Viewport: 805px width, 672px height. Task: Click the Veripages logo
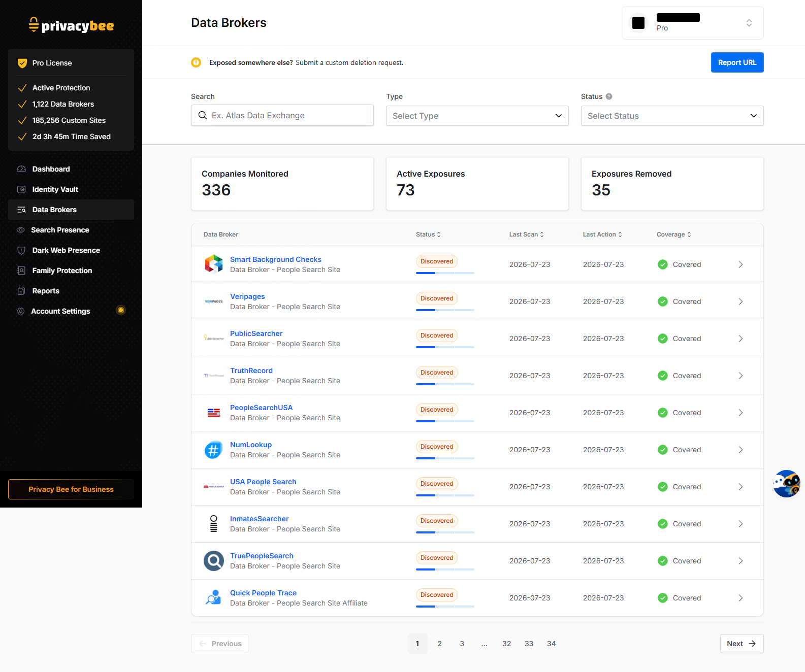coord(214,301)
